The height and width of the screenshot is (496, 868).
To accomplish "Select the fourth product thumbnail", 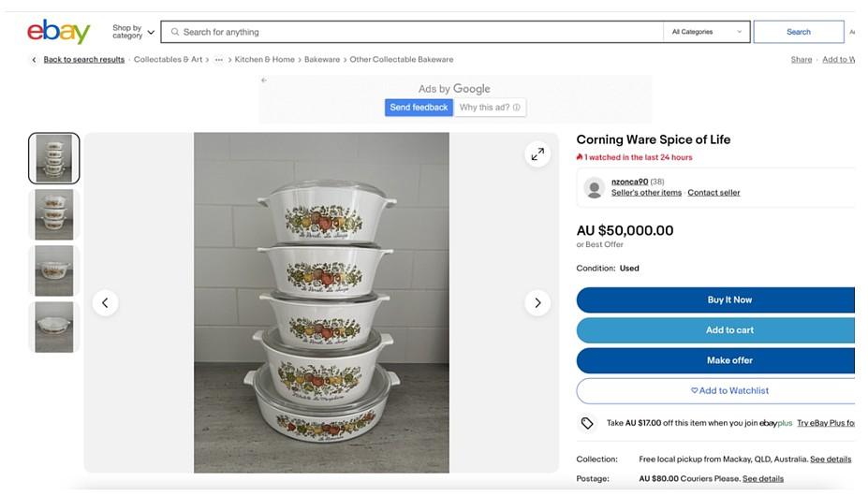I will (54, 327).
